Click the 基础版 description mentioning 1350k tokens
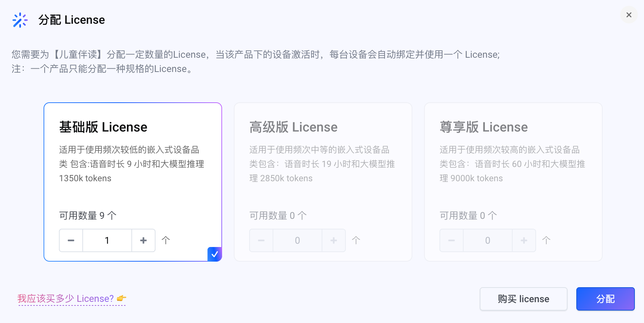The height and width of the screenshot is (323, 644). click(132, 164)
